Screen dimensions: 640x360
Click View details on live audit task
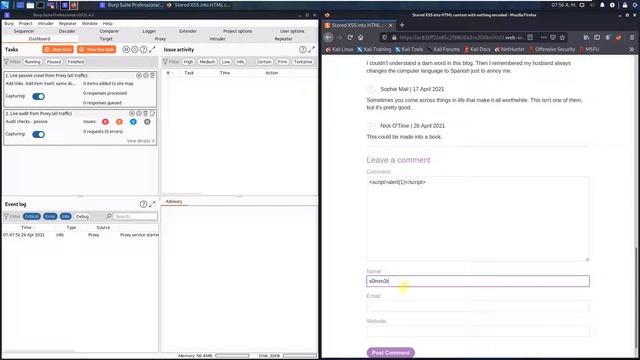click(x=140, y=141)
